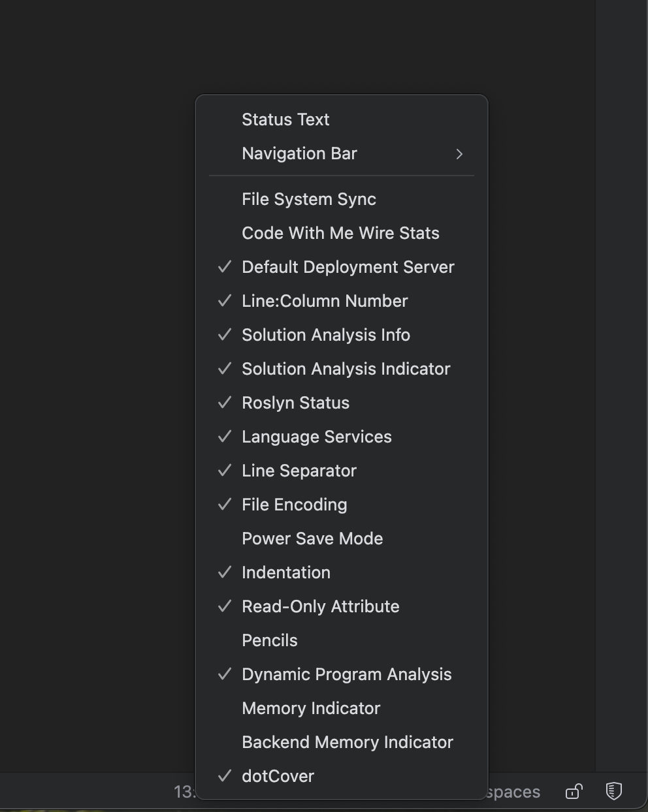Image resolution: width=648 pixels, height=812 pixels.
Task: Select the Status Text menu item
Action: tap(285, 120)
